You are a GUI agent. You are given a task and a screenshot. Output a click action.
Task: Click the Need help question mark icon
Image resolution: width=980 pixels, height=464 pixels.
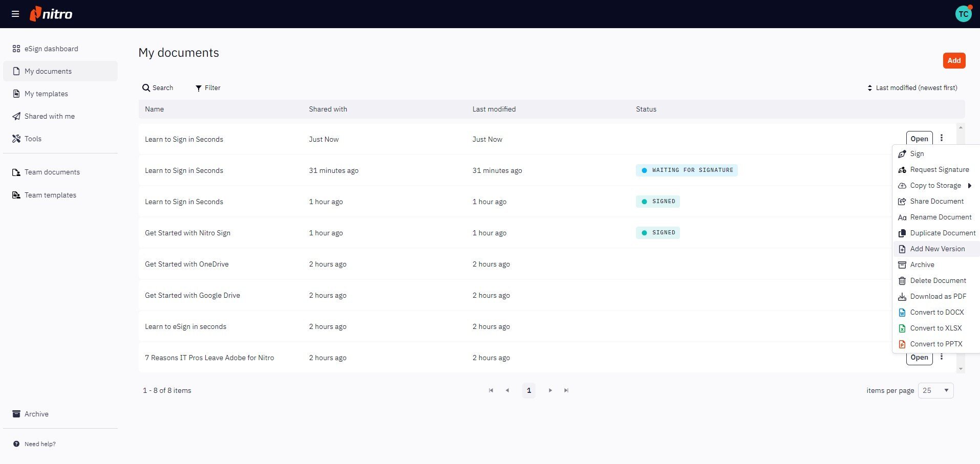tap(17, 444)
